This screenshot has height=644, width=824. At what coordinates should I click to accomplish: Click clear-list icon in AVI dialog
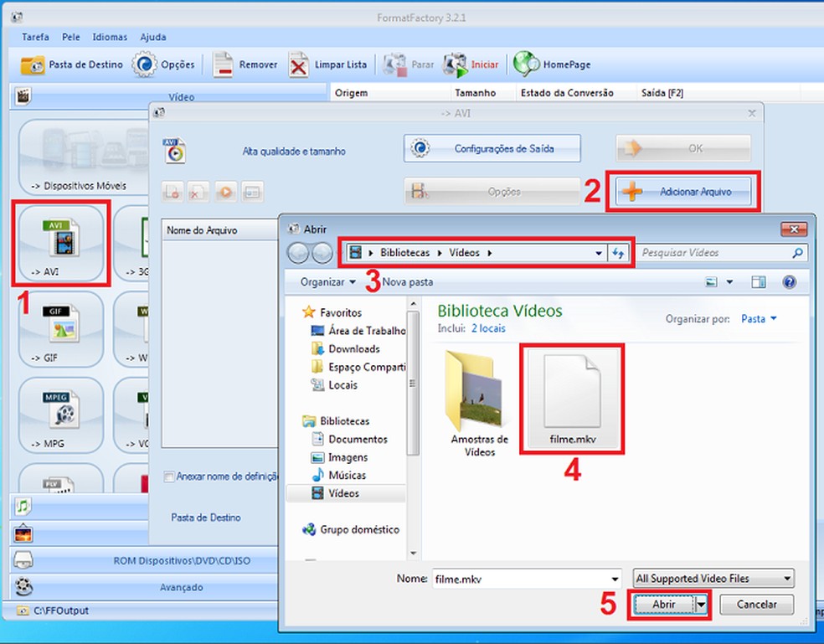tap(198, 192)
